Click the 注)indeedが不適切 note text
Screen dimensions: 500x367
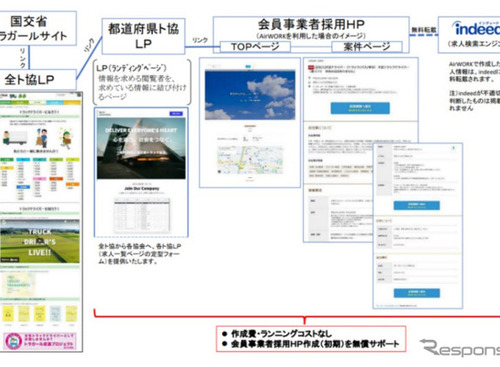pyautogui.click(x=474, y=100)
